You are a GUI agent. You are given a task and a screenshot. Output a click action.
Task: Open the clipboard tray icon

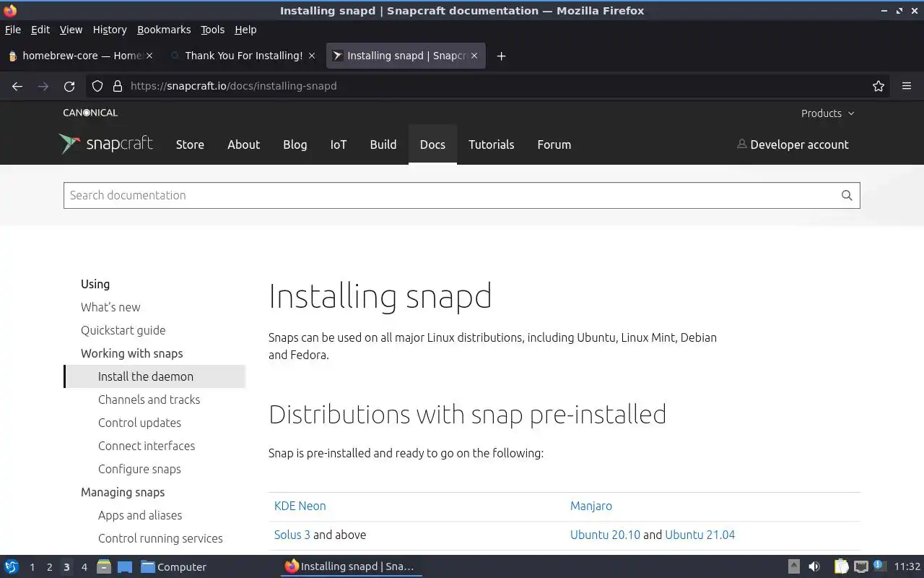pos(841,566)
